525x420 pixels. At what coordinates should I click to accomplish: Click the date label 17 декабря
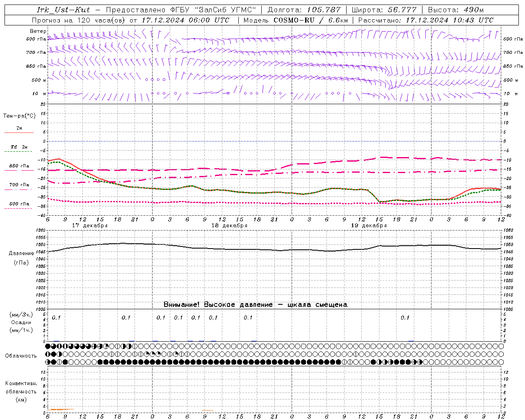pos(90,226)
